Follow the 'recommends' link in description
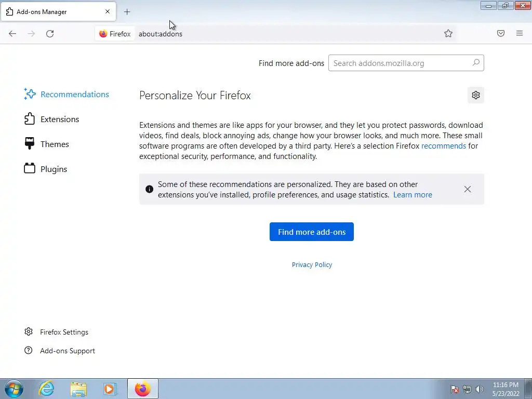The image size is (532, 399). [444, 146]
